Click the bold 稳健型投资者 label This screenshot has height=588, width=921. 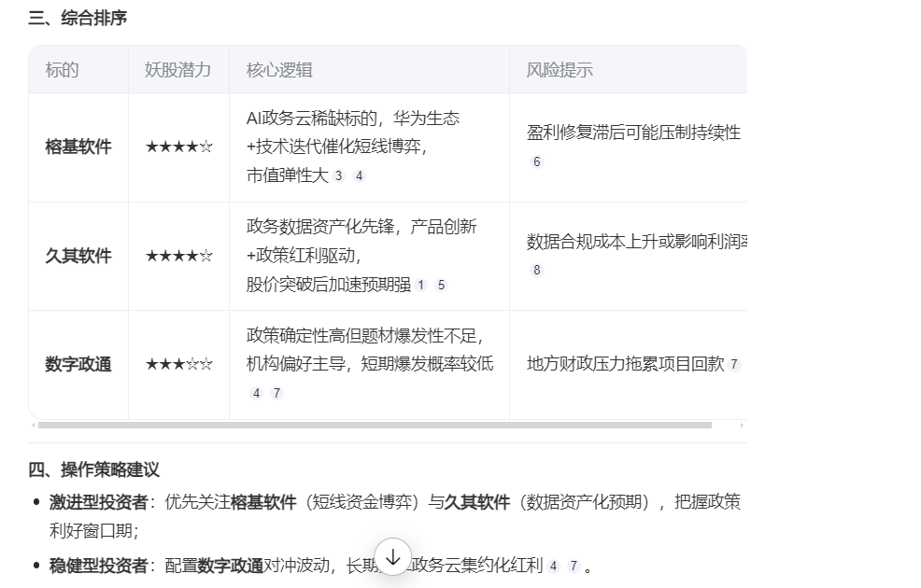(99, 566)
